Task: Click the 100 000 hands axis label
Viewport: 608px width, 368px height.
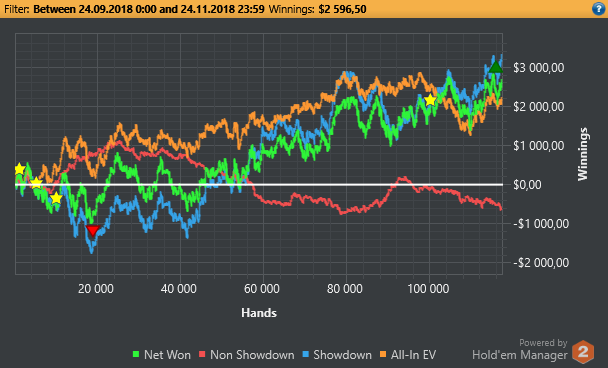Action: point(428,289)
